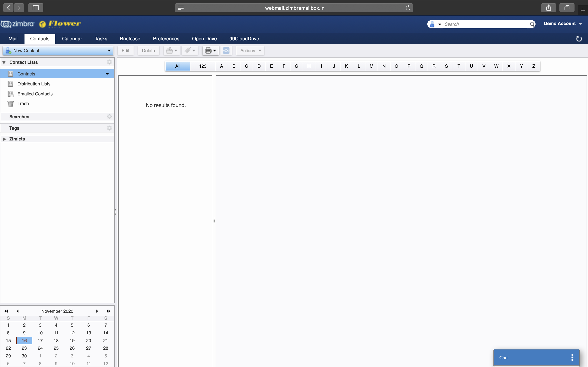The width and height of the screenshot is (588, 367).
Task: Click the Contact Lists gear icon
Action: 109,62
